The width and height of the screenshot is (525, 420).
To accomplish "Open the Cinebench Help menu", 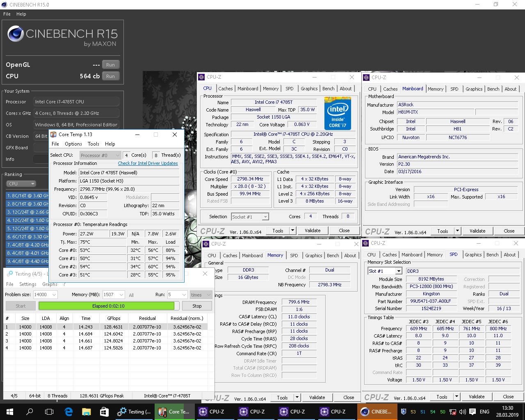I will [21, 14].
